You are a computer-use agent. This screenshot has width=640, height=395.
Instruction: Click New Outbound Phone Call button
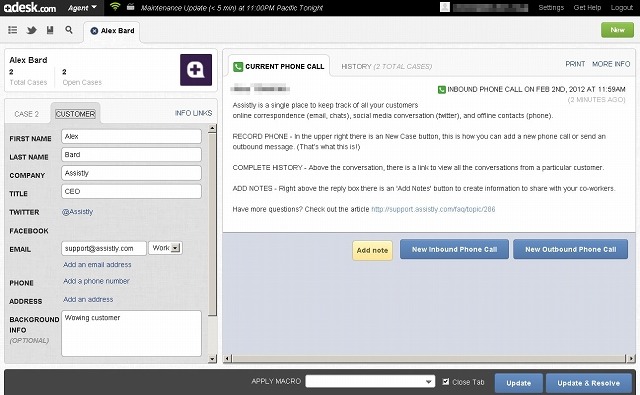pos(570,249)
